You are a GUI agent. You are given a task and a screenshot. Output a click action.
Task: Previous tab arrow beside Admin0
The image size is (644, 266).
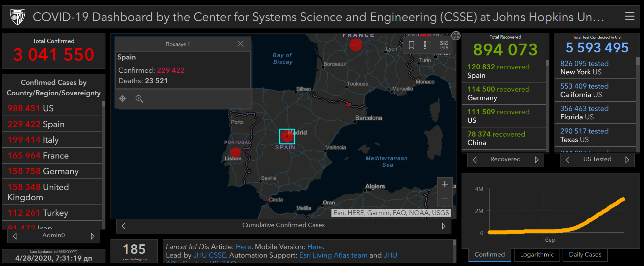[15, 236]
